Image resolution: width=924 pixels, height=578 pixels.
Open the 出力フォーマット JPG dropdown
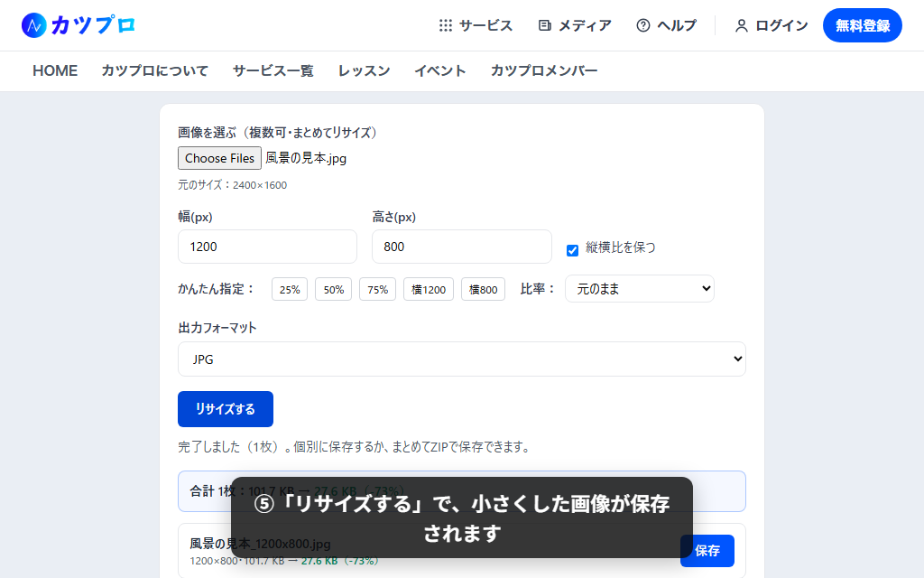462,359
